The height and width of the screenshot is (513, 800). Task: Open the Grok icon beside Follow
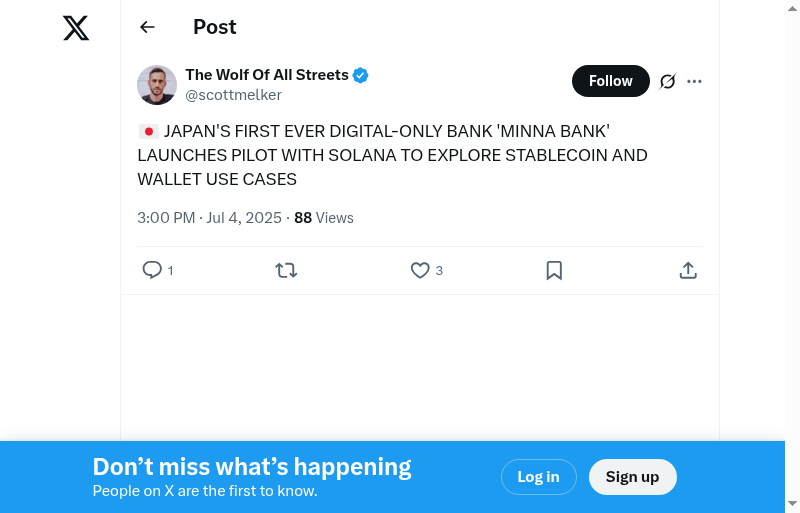pyautogui.click(x=668, y=81)
